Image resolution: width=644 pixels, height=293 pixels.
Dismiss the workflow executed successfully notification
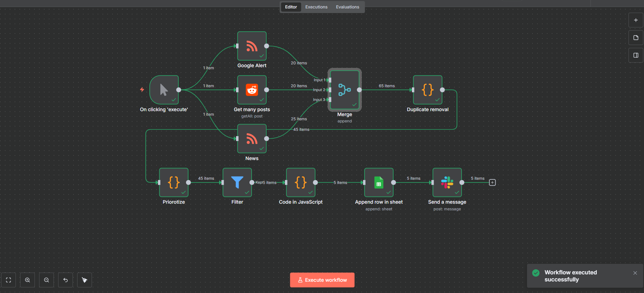[635, 273]
